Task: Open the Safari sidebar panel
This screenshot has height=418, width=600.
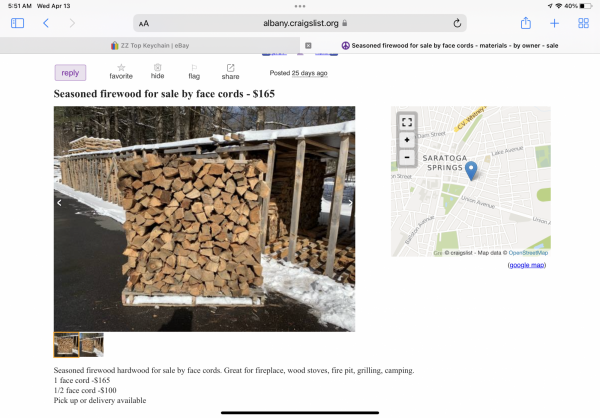Action: click(17, 23)
